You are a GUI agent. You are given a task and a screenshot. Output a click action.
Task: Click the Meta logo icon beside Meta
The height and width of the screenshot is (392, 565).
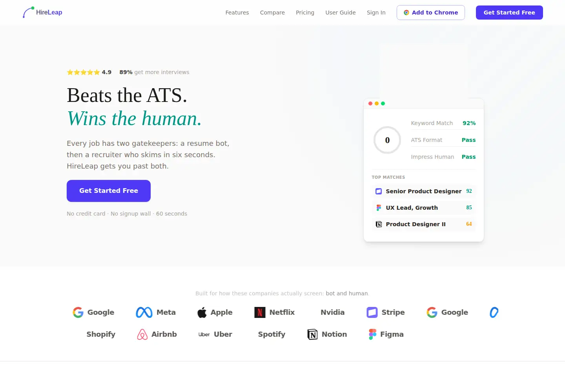pos(144,312)
